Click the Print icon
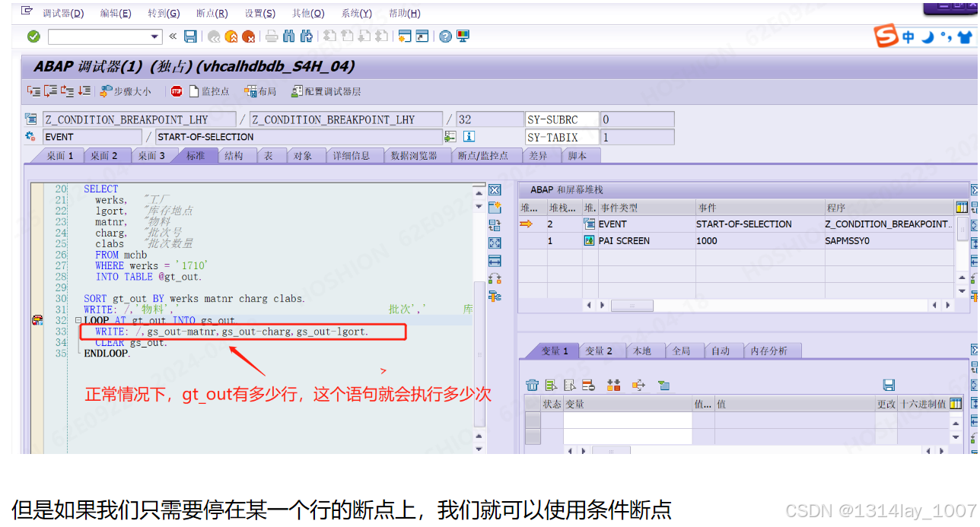Image resolution: width=980 pixels, height=527 pixels. click(272, 37)
